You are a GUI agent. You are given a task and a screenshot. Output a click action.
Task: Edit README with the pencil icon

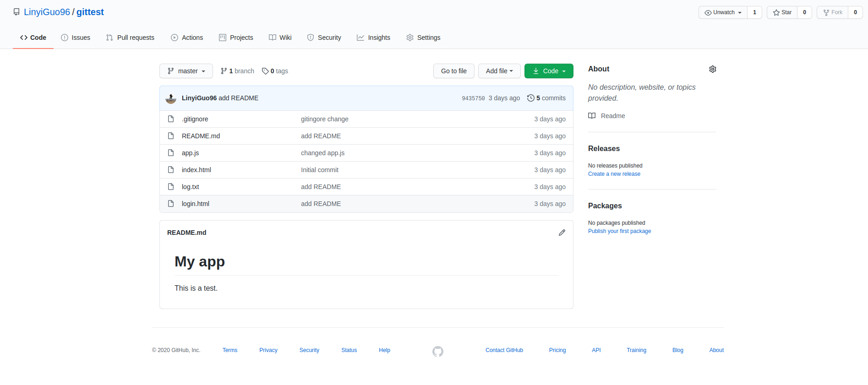[x=562, y=233]
